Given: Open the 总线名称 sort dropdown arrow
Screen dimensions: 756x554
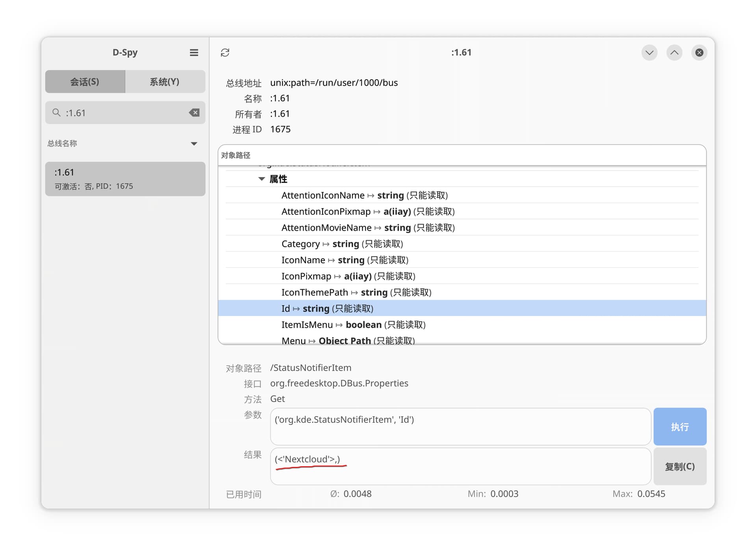Looking at the screenshot, I should click(194, 143).
